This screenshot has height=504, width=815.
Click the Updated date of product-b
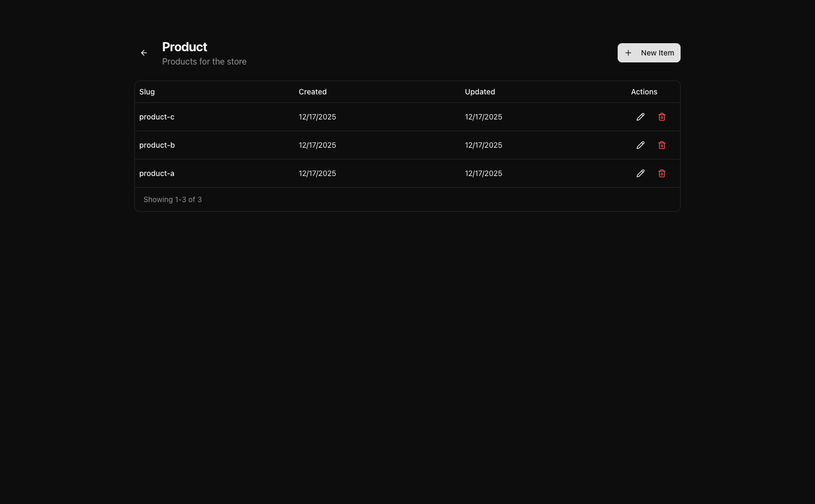coord(483,145)
